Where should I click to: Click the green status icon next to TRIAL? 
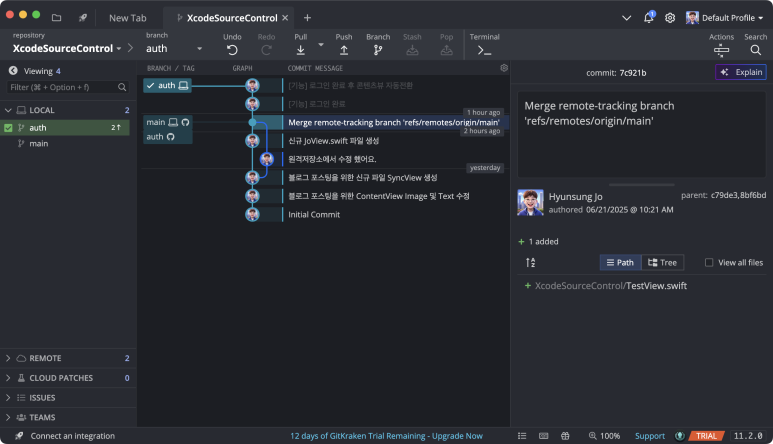pos(679,436)
